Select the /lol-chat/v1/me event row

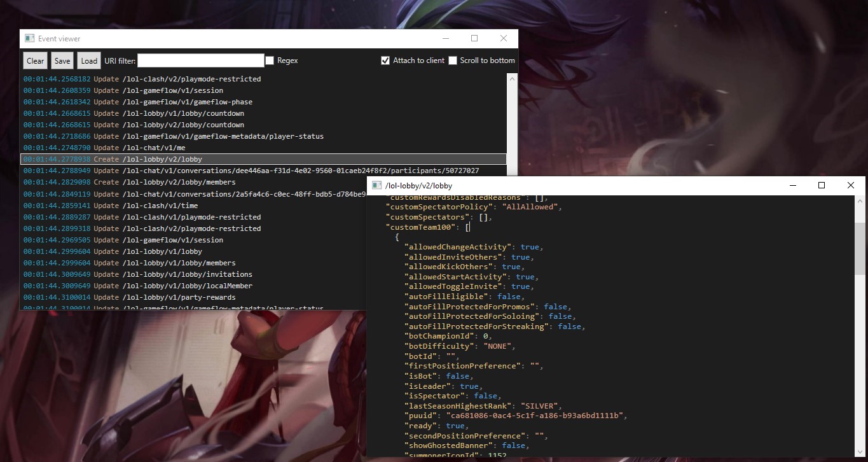pyautogui.click(x=264, y=148)
